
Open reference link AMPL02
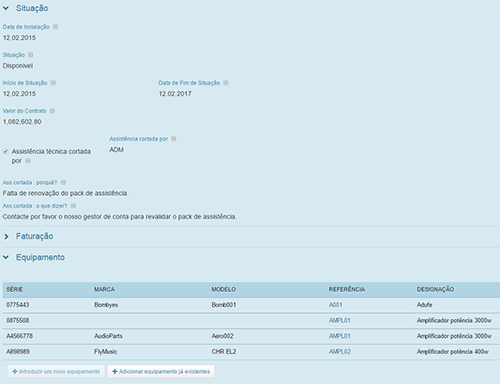[340, 352]
